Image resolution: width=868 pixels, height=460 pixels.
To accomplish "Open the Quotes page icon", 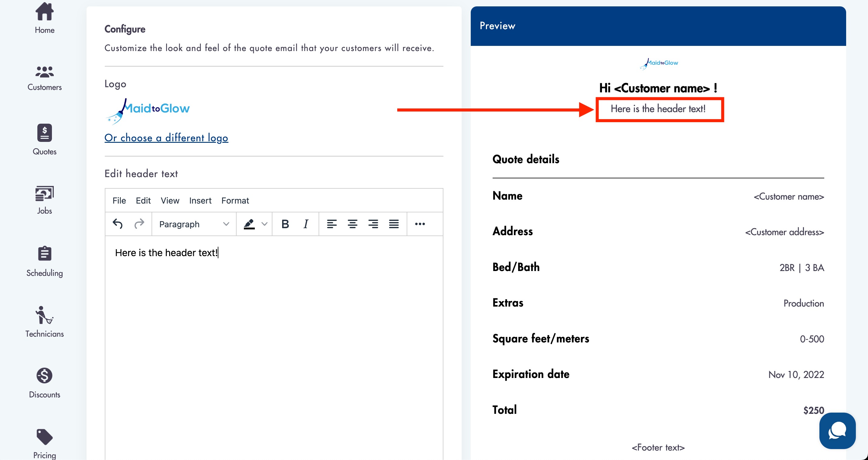I will tap(44, 133).
